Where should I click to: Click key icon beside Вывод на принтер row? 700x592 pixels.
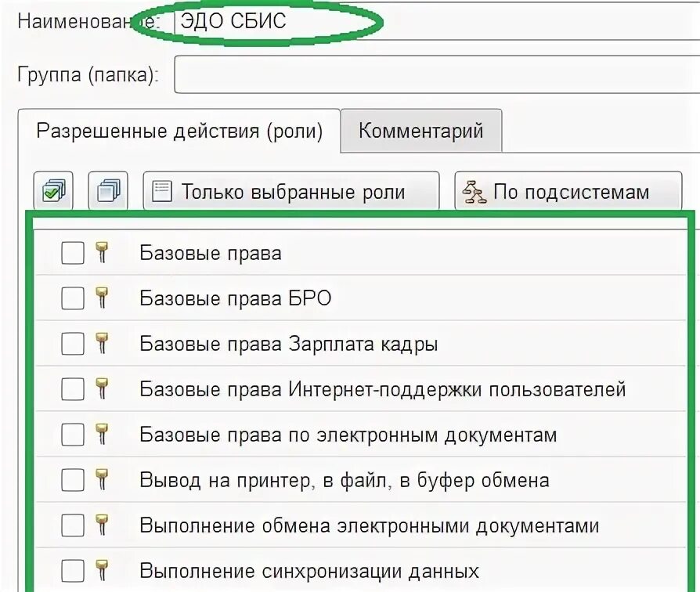point(103,479)
